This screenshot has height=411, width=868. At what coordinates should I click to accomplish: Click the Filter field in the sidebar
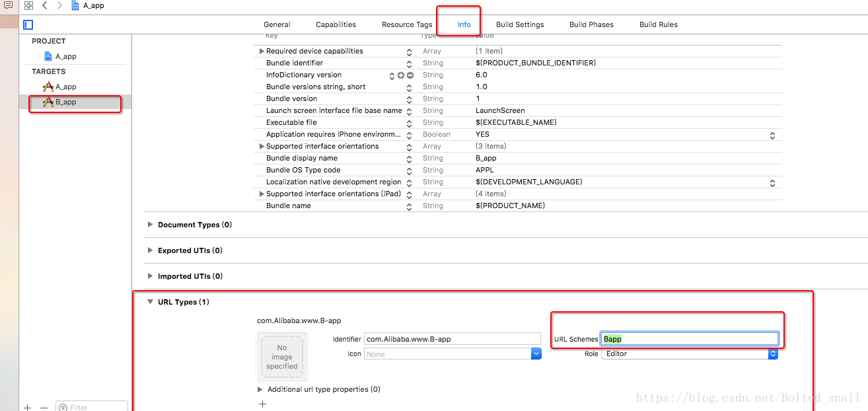(x=92, y=406)
